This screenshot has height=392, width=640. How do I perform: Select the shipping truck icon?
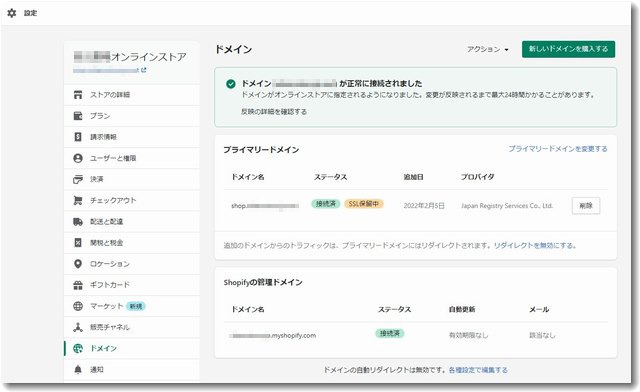pos(78,222)
